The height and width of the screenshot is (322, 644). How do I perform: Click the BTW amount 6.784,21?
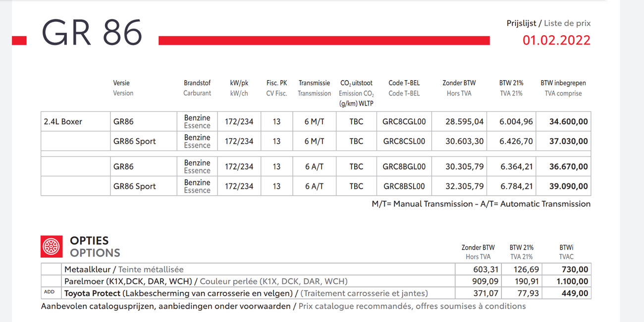coord(516,186)
